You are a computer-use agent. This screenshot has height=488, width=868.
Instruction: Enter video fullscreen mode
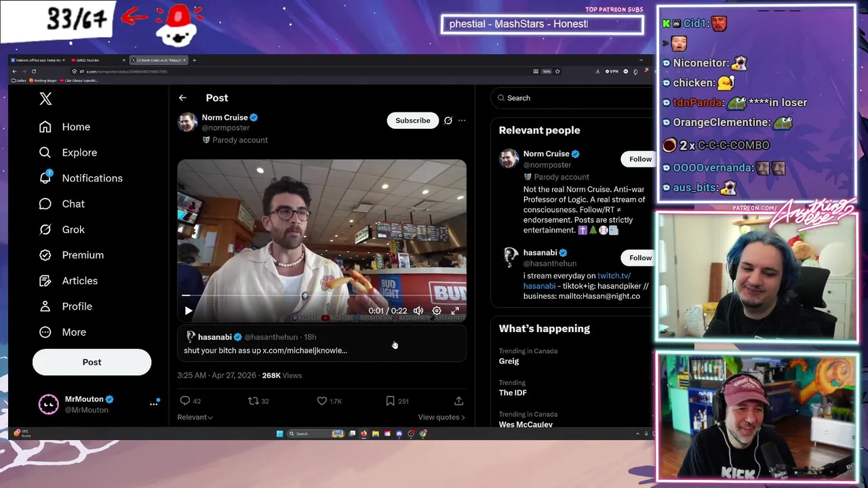coord(455,311)
